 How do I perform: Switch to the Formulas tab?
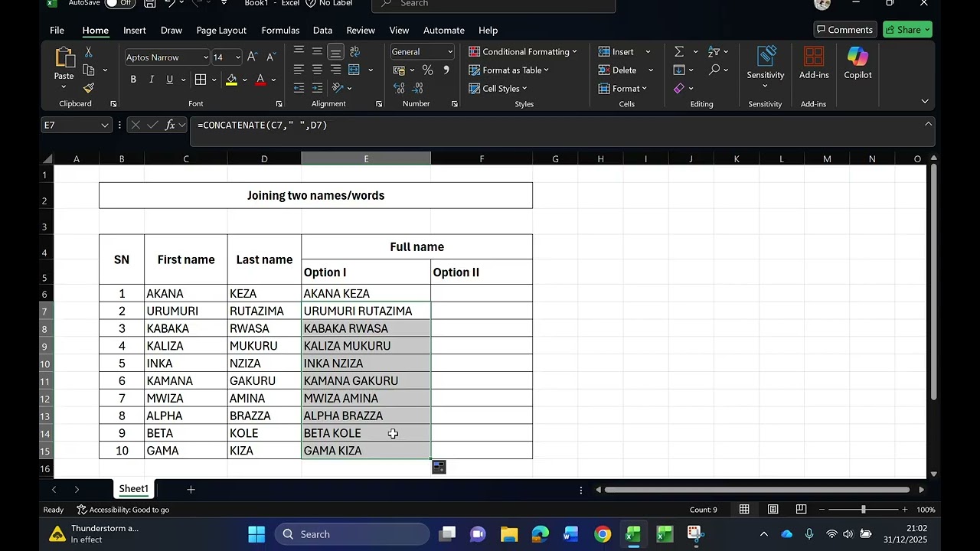280,30
